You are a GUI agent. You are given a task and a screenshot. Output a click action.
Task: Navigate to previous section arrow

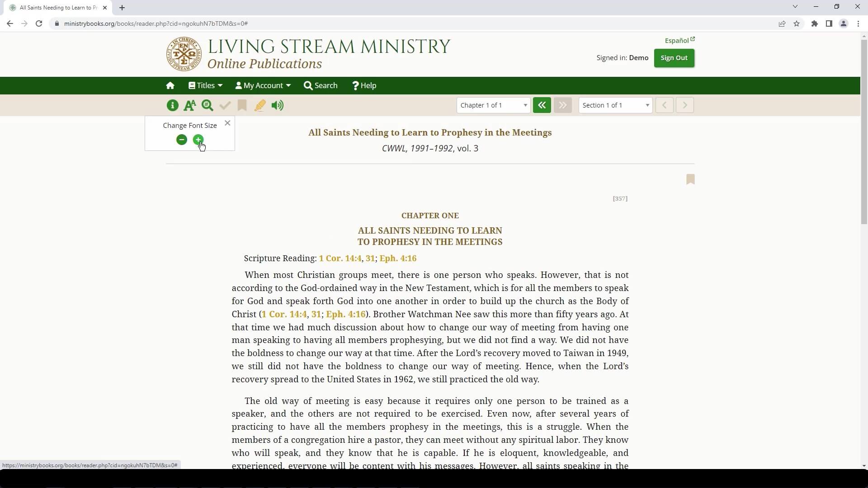click(x=664, y=105)
